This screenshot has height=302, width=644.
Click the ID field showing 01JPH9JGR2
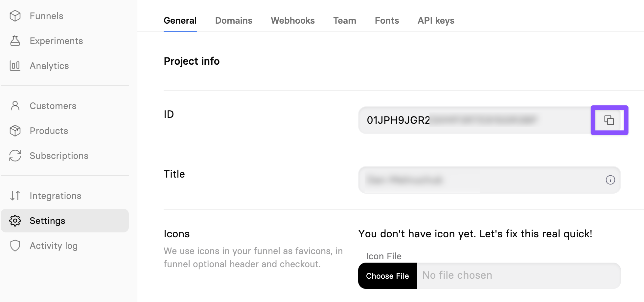[x=460, y=120]
